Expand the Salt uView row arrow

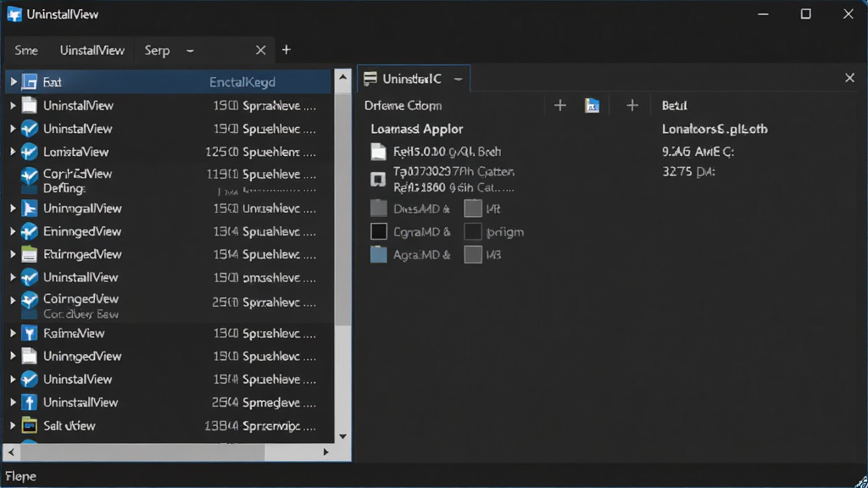pos(14,425)
